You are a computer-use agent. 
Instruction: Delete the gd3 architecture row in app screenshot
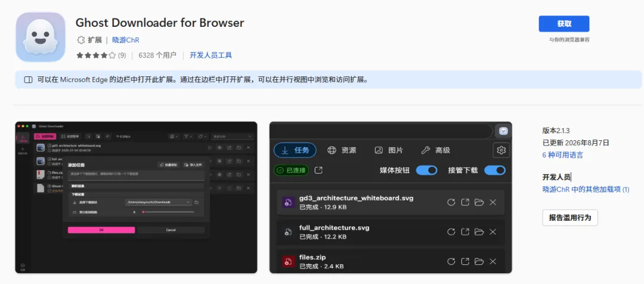pyautogui.click(x=249, y=147)
